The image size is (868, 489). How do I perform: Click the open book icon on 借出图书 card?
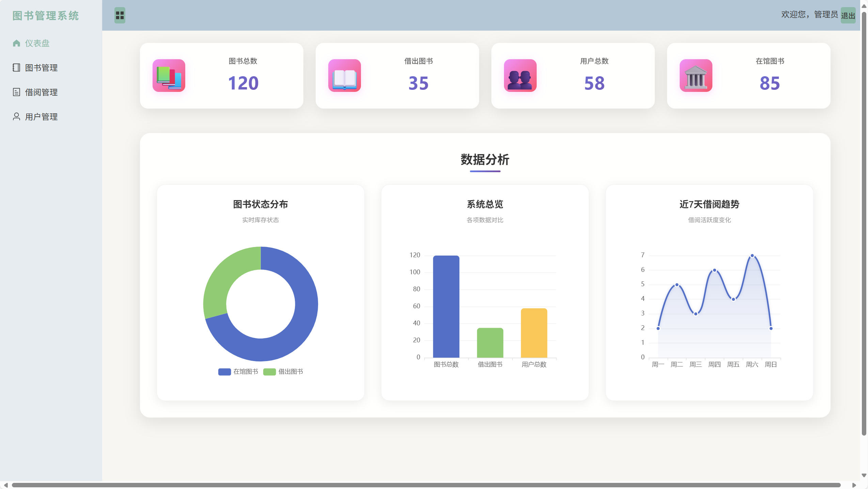tap(344, 76)
